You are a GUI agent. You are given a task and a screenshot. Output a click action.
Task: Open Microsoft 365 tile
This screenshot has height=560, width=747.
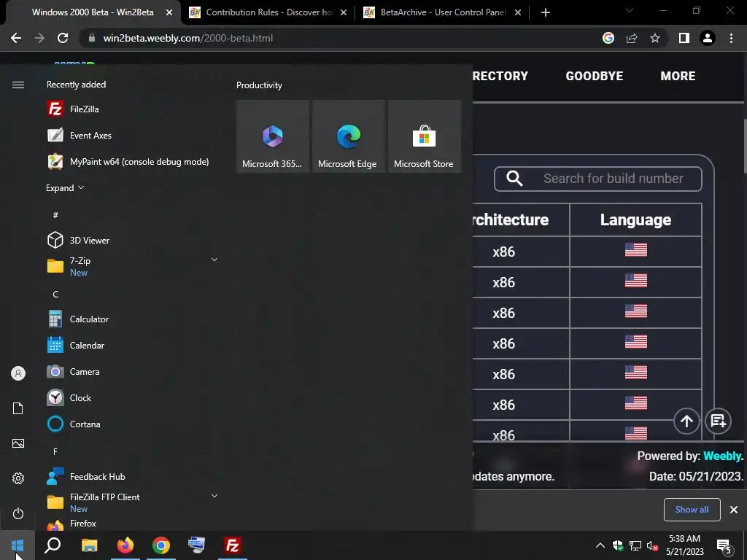click(273, 136)
